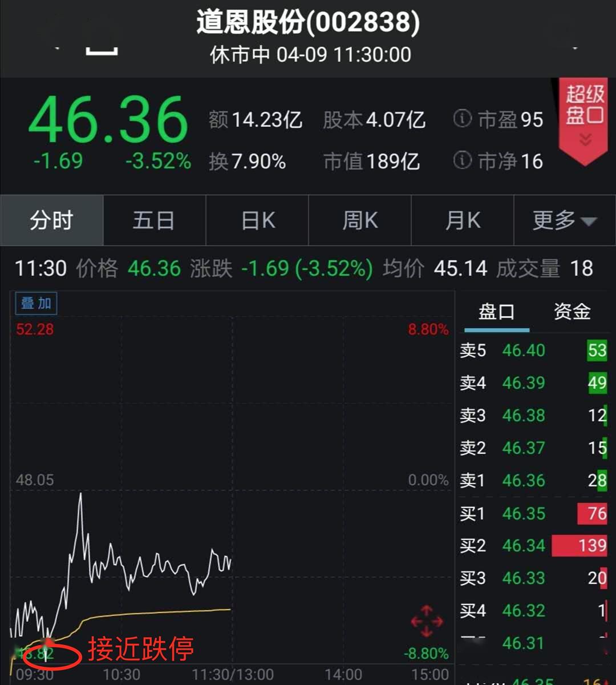Switch to the 分时 chart tab
Image resolution: width=616 pixels, height=685 pixels.
point(51,220)
